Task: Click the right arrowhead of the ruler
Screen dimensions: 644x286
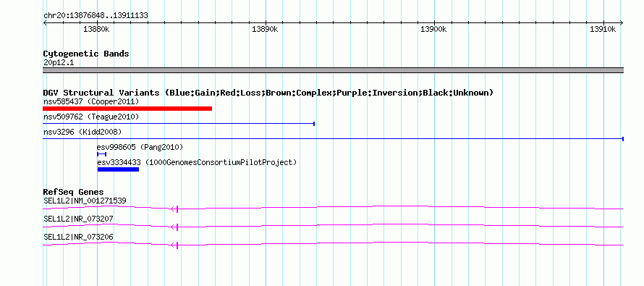Action: (x=622, y=23)
